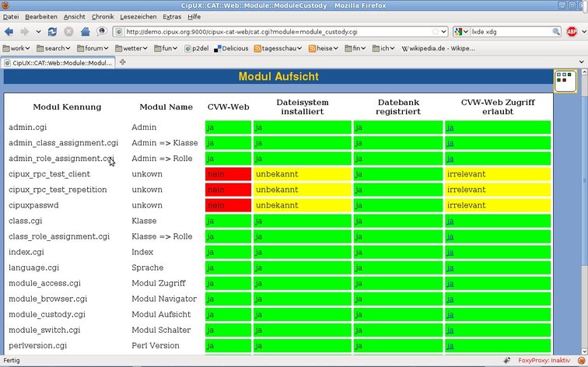Click 'ja' access link for language.cgi
Viewport: 588px width, 367px height.
coord(450,268)
